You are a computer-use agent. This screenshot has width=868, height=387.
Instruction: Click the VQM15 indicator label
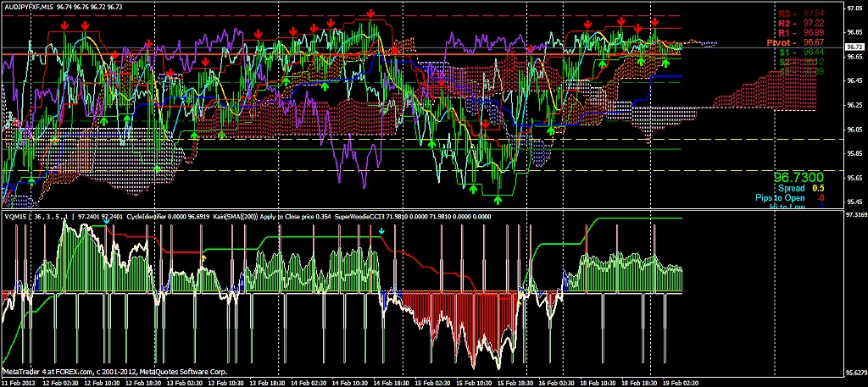pos(14,217)
